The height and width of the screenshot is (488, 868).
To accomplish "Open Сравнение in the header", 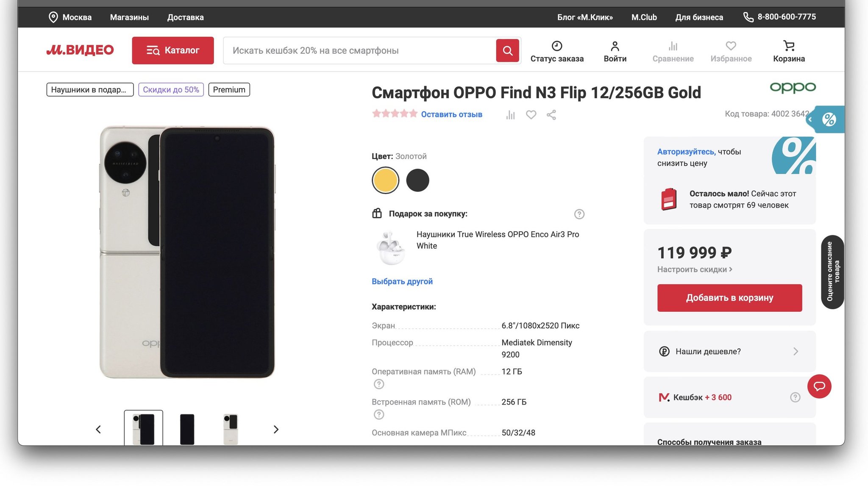I will tap(673, 52).
